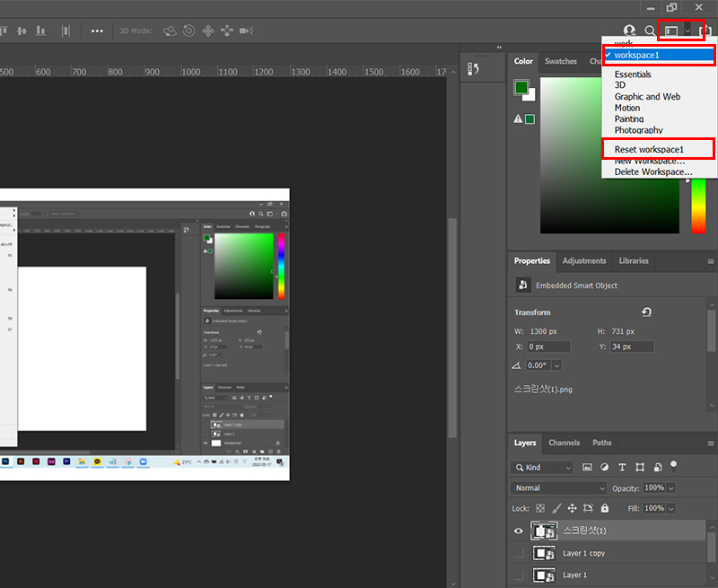Viewport: 718px width, 588px height.
Task: Switch to the Adjustments tab
Action: pyautogui.click(x=584, y=261)
